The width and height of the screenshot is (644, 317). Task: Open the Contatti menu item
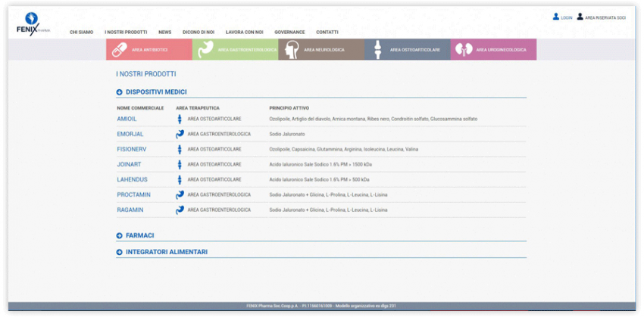[x=327, y=32]
